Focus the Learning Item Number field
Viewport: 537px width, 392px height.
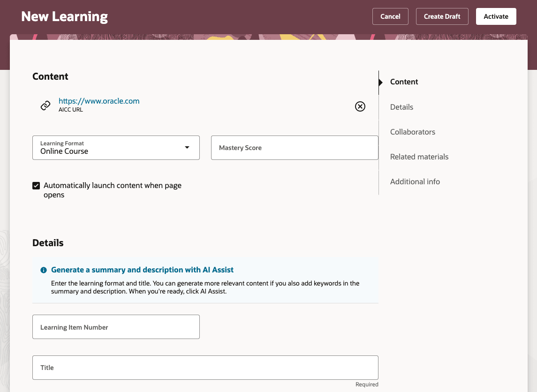[116, 327]
